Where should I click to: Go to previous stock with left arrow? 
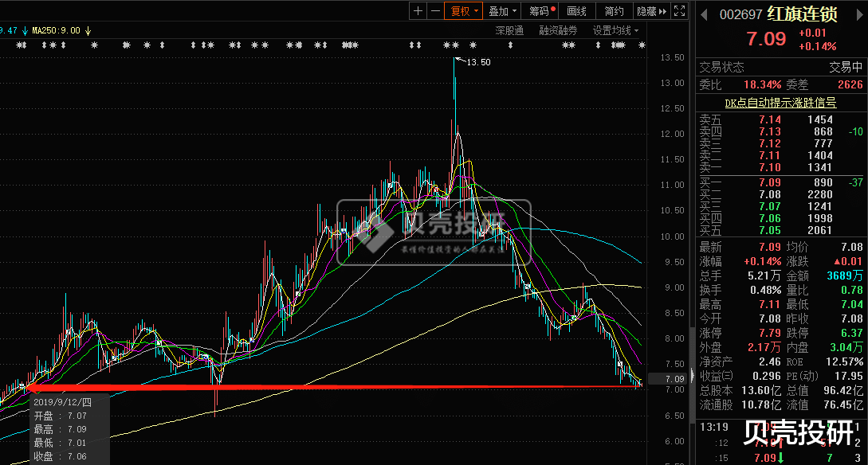pos(704,14)
